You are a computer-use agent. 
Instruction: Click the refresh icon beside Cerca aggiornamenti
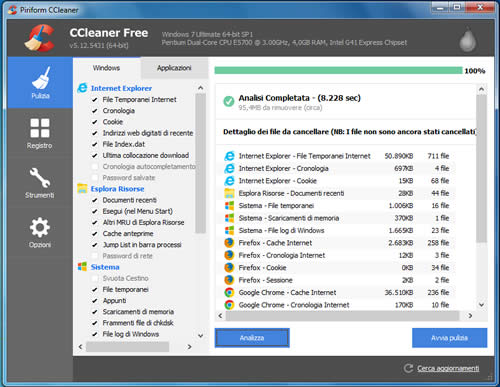click(408, 368)
